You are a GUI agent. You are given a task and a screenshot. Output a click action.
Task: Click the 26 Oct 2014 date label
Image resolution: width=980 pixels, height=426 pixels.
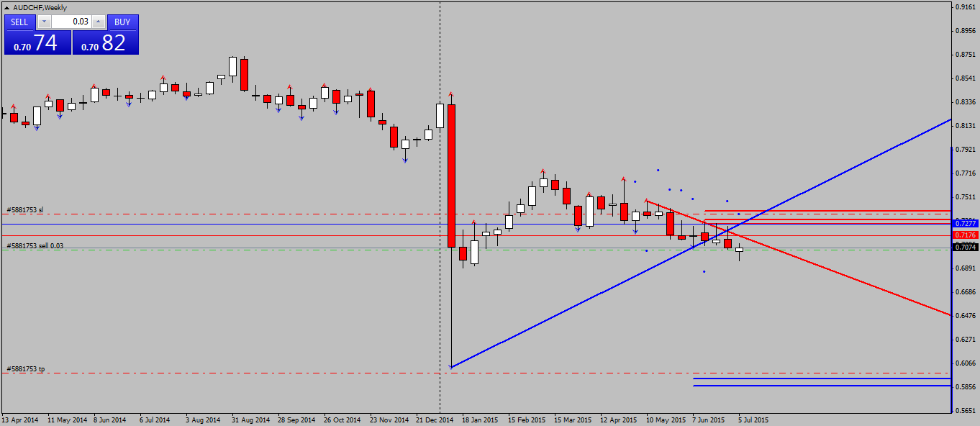point(342,420)
